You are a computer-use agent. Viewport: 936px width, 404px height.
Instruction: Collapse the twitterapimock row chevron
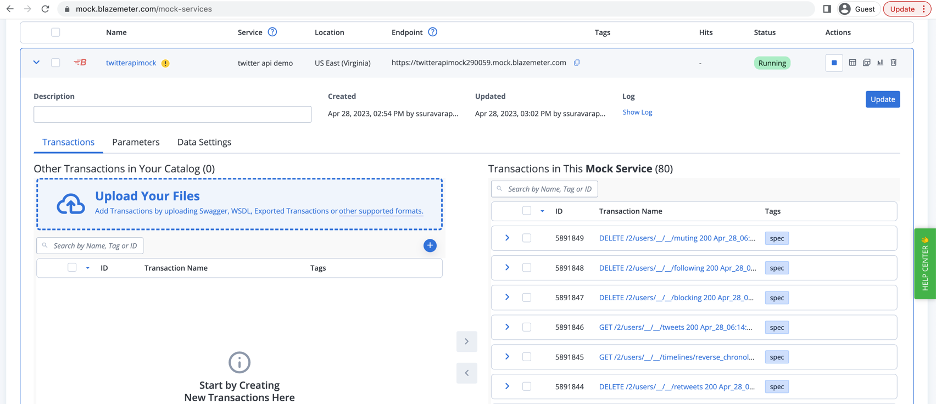36,62
